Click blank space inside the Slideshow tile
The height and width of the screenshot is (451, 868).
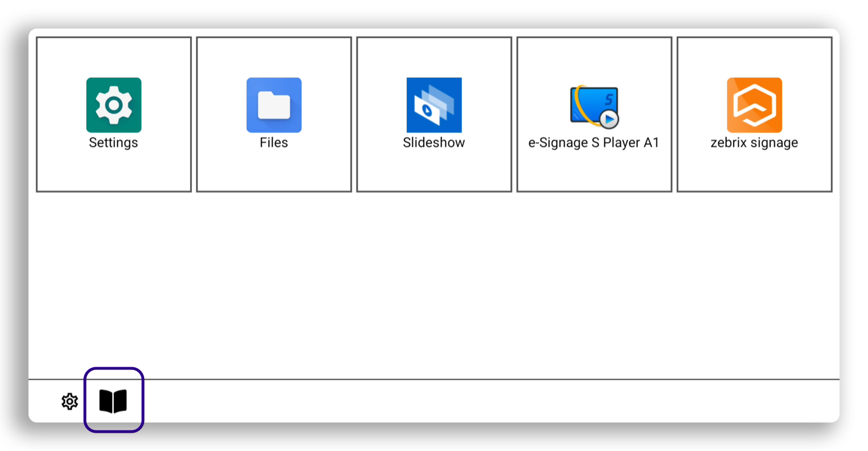coord(434,171)
